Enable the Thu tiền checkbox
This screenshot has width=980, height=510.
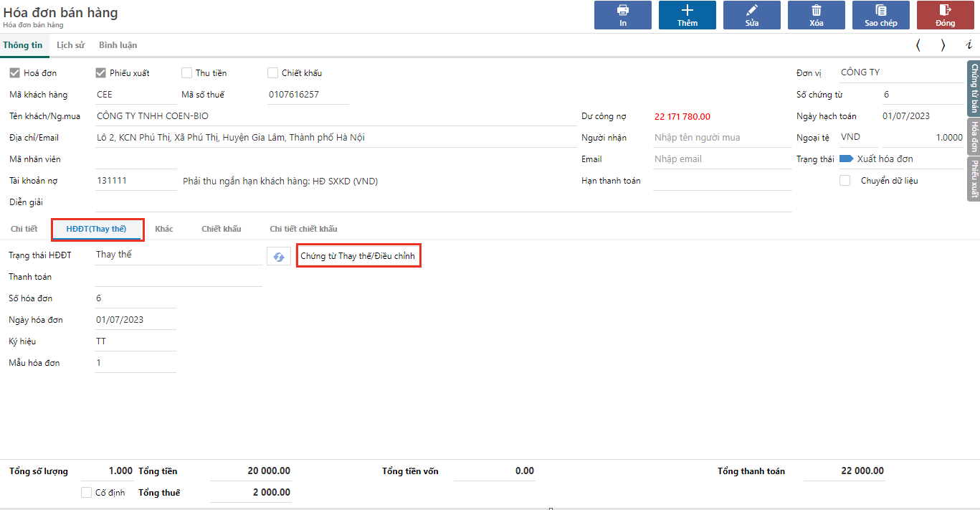tap(187, 73)
